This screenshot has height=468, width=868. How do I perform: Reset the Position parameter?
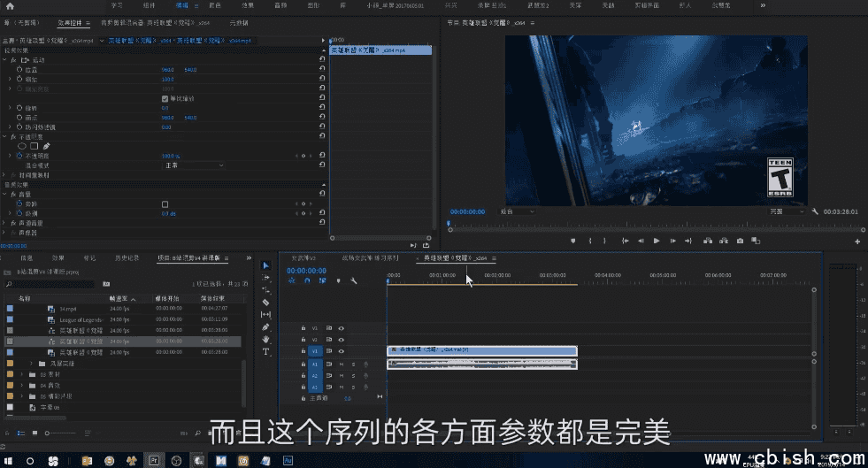pyautogui.click(x=321, y=69)
